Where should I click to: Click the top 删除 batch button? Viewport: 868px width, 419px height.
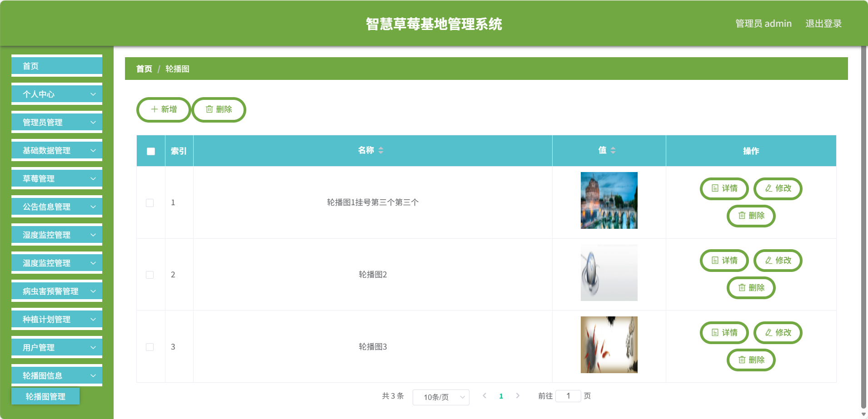pos(219,109)
